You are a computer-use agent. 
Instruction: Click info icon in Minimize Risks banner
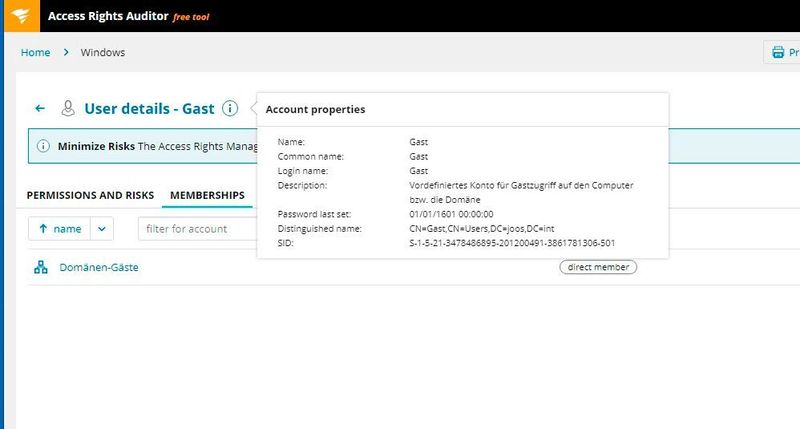coord(43,146)
